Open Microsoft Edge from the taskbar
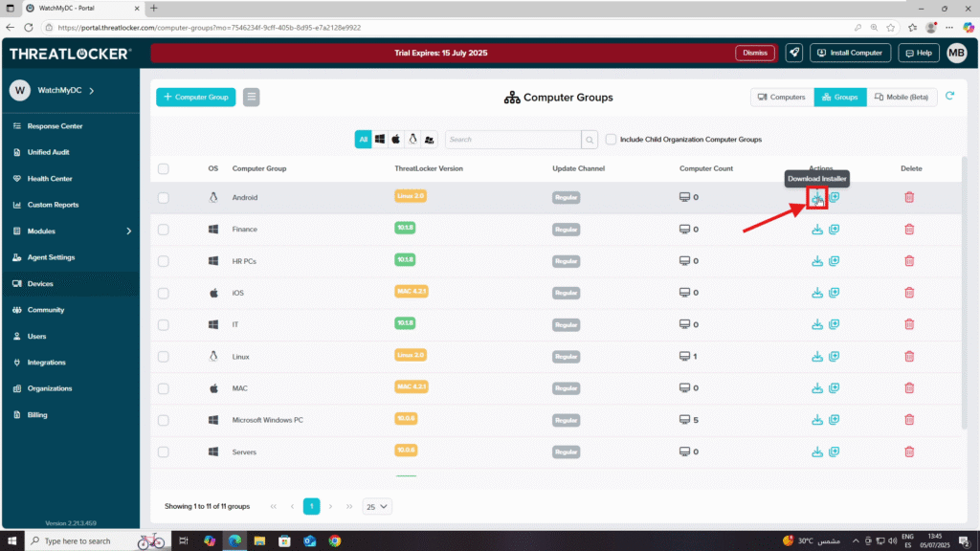 pos(234,541)
